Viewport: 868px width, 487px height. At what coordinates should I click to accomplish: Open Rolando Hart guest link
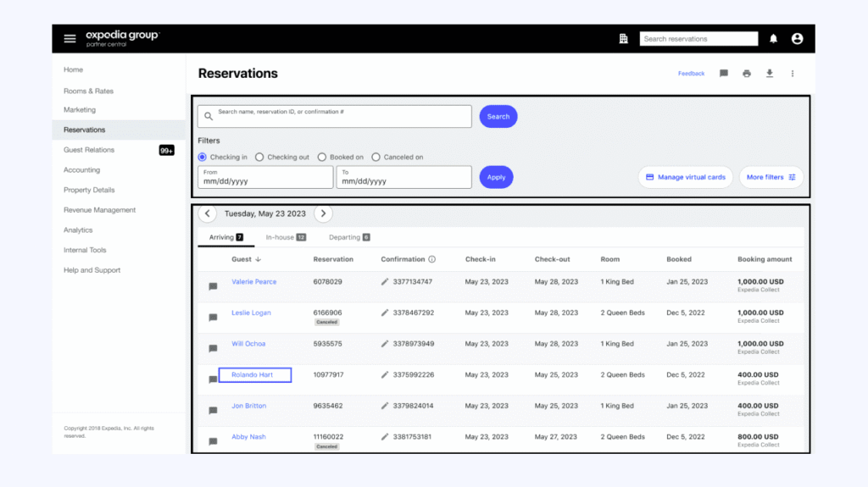[x=254, y=375]
